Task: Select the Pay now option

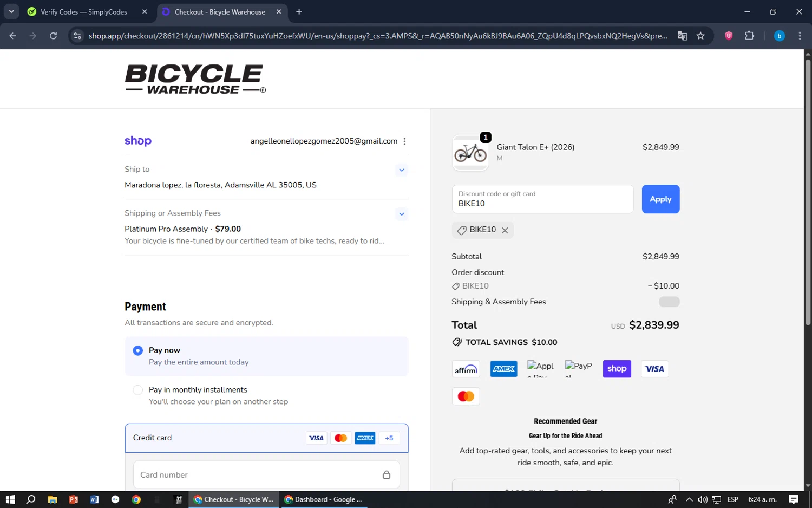Action: (x=137, y=350)
